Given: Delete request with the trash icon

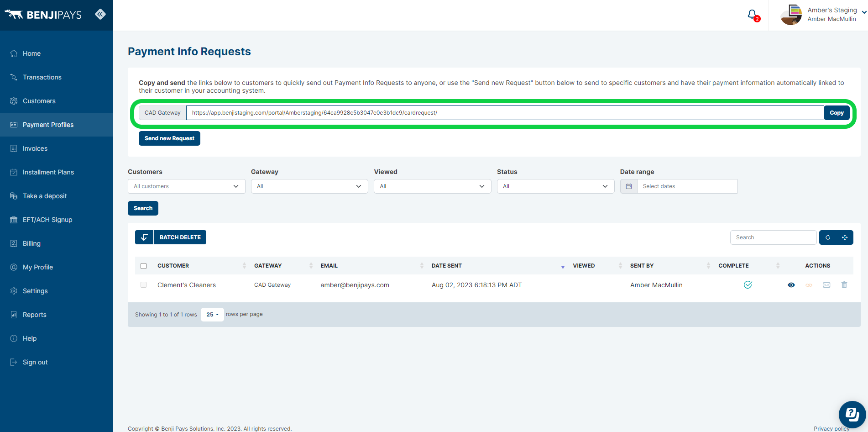Looking at the screenshot, I should (x=844, y=285).
